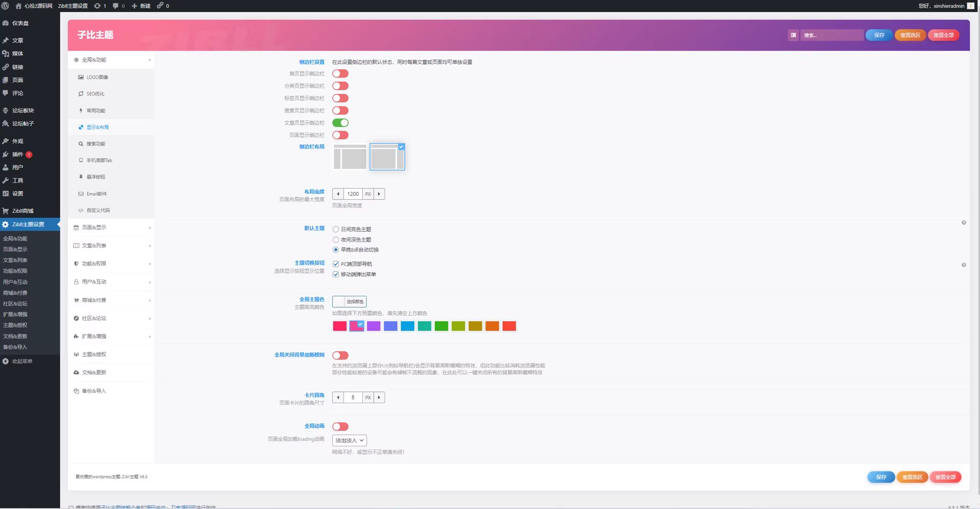This screenshot has height=509, width=980.
Task: Click the 搜索 search field at top right
Action: pyautogui.click(x=832, y=35)
